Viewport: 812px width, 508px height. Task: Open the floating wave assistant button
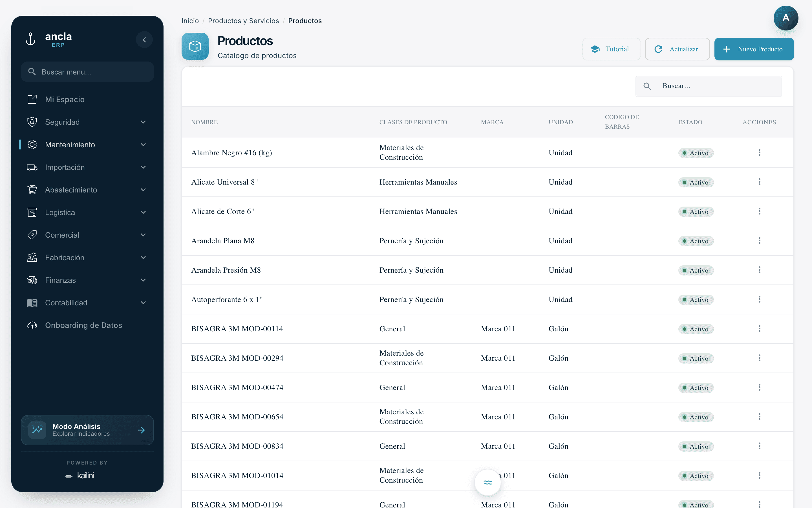coord(487,483)
